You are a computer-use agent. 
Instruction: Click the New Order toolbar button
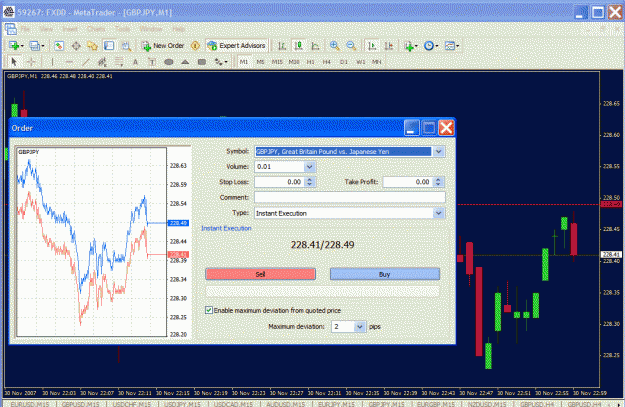tap(163, 46)
